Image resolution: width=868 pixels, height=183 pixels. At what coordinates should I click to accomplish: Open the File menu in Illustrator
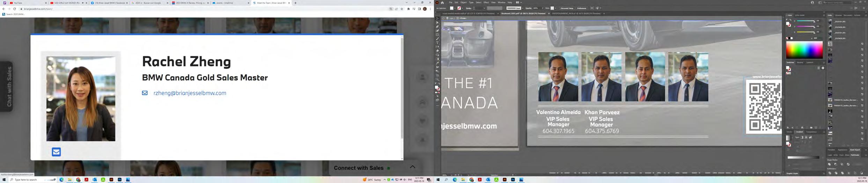450,2
